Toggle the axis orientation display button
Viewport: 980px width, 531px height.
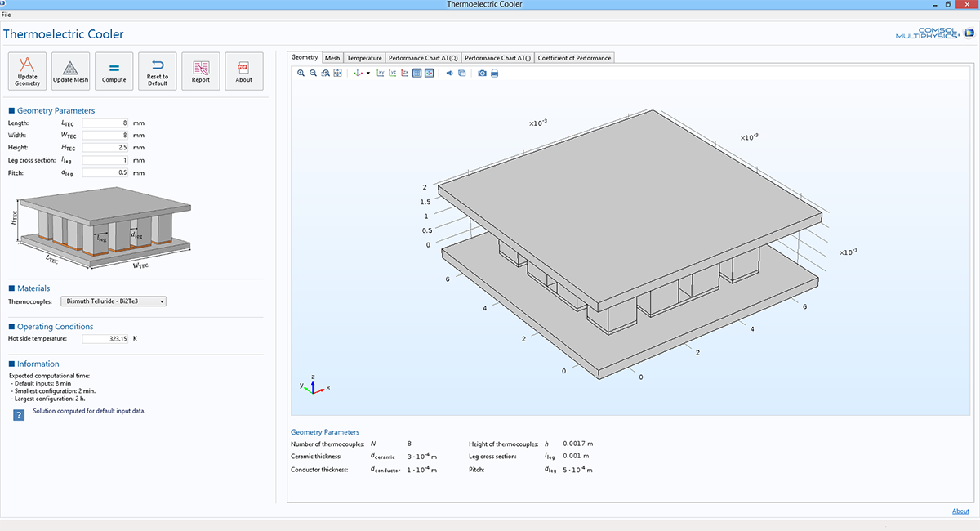430,74
